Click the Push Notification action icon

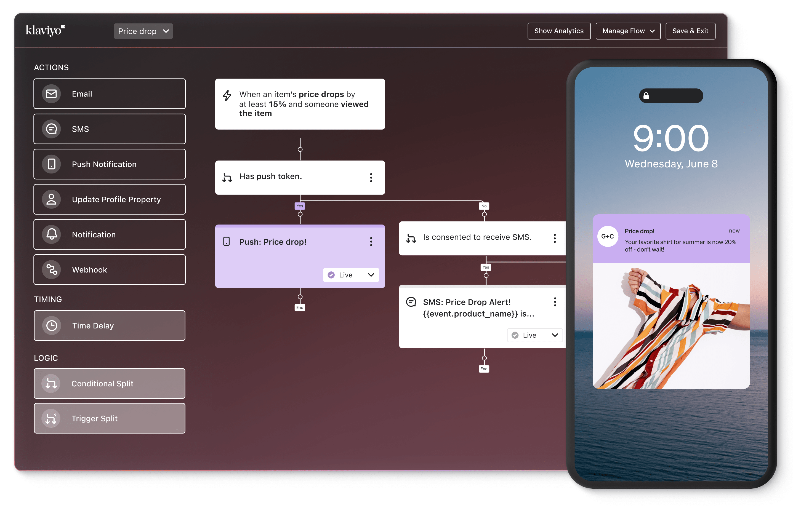click(51, 164)
